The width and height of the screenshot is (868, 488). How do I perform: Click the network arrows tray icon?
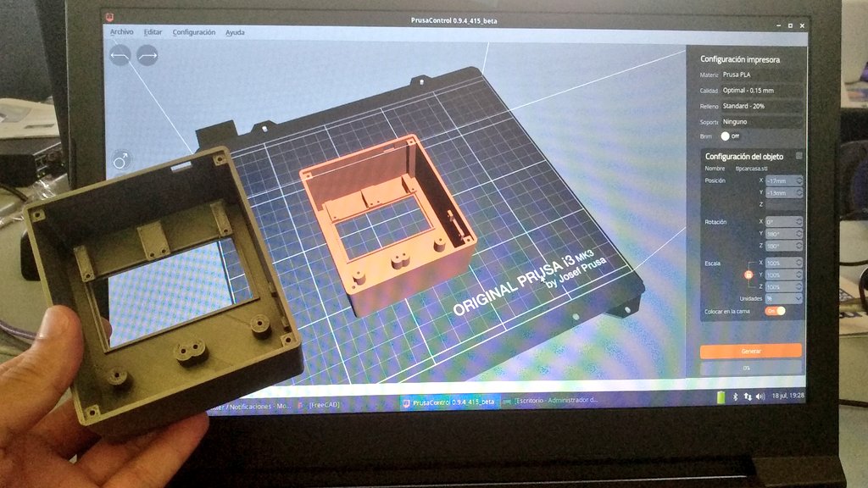tap(748, 396)
